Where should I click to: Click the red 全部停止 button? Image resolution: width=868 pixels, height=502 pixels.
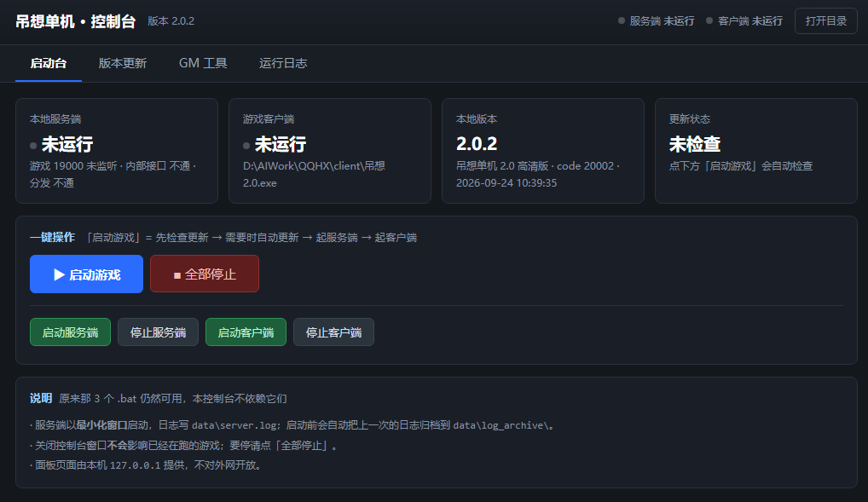click(205, 274)
